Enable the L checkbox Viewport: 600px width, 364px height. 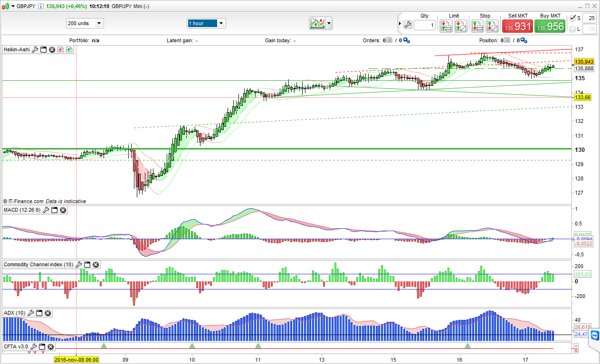click(x=572, y=29)
